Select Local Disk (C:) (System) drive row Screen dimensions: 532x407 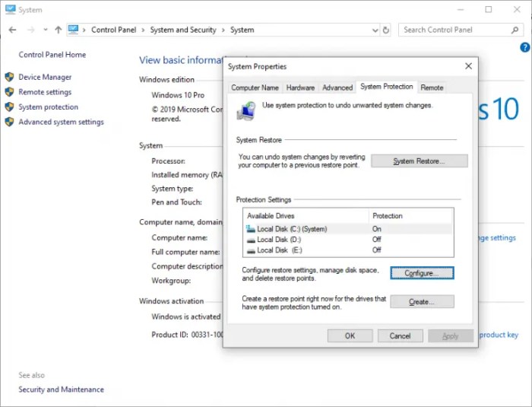coord(348,229)
